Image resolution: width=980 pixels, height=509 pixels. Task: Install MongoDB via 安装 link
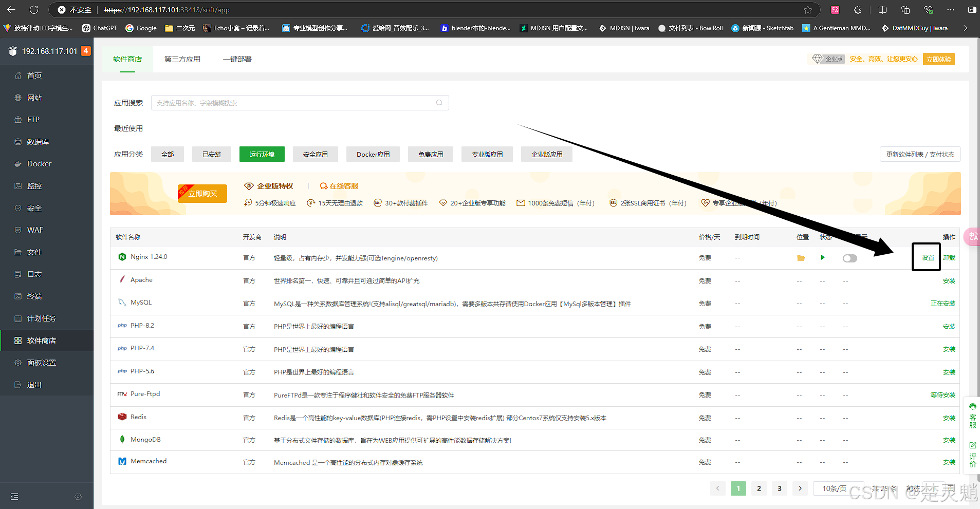949,440
